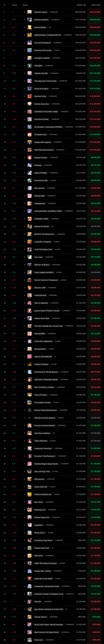Open the Umamusume COMBINED region tag
The image size is (104, 644).
pos(63,81)
